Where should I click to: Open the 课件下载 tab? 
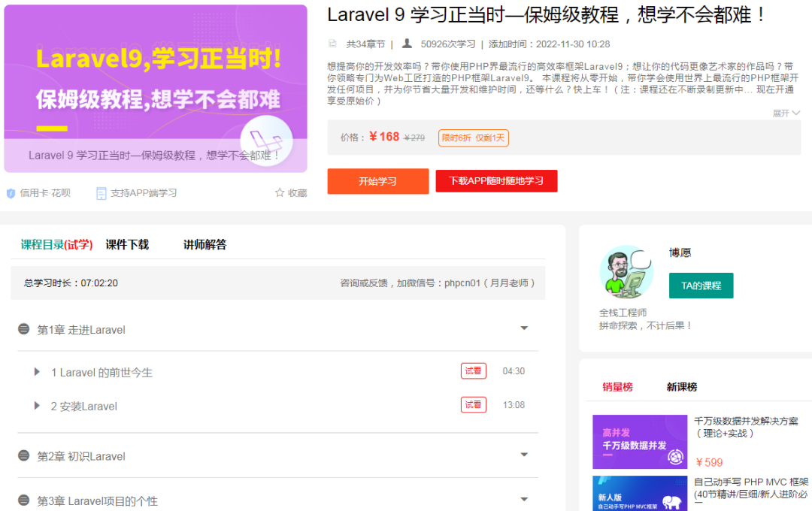pos(127,245)
